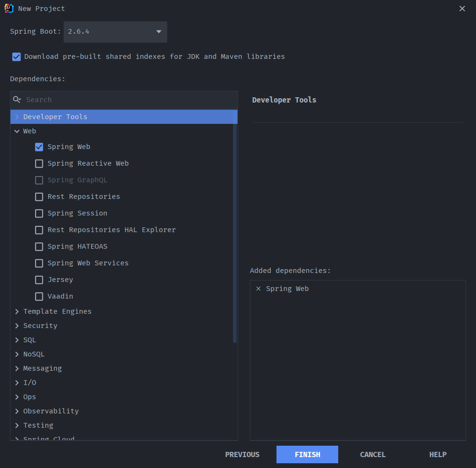Screen dimensions: 476x468
Task: Enable the Spring Reactive Web dependency
Action: pos(39,164)
